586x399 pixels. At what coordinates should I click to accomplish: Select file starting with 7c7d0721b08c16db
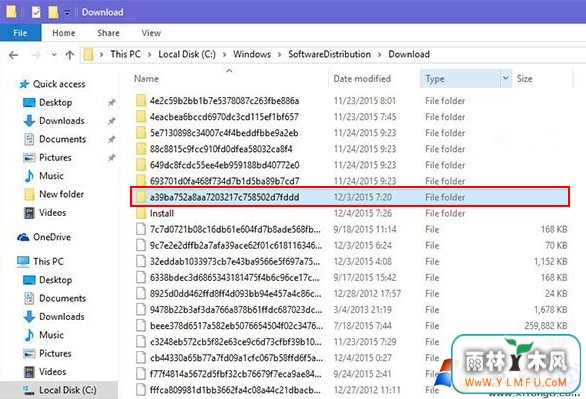pyautogui.click(x=235, y=229)
